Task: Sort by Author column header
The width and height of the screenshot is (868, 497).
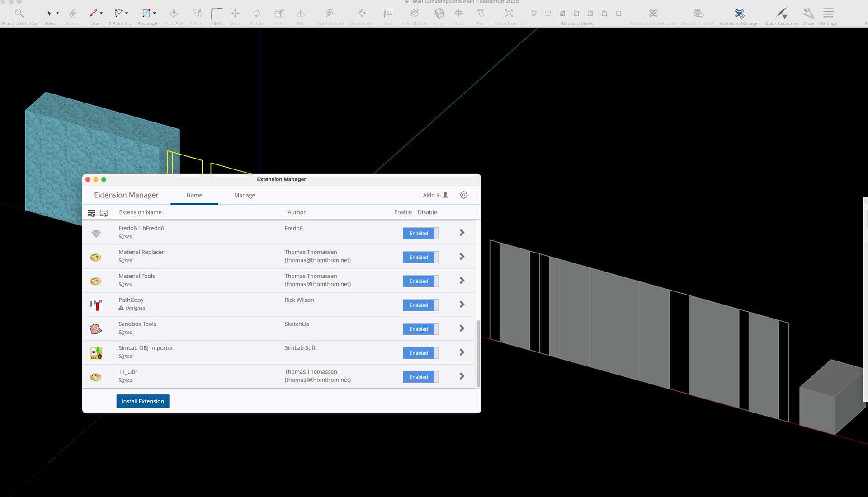Action: coord(297,212)
